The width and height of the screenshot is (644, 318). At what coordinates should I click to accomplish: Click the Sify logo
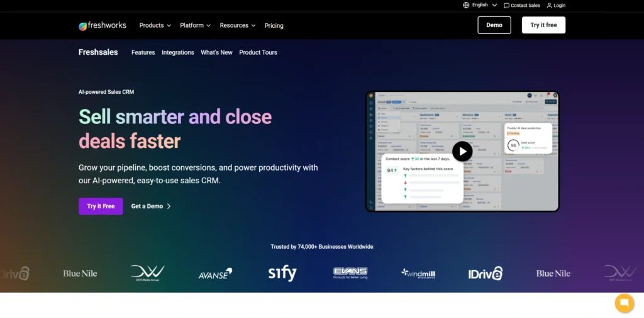tap(282, 273)
